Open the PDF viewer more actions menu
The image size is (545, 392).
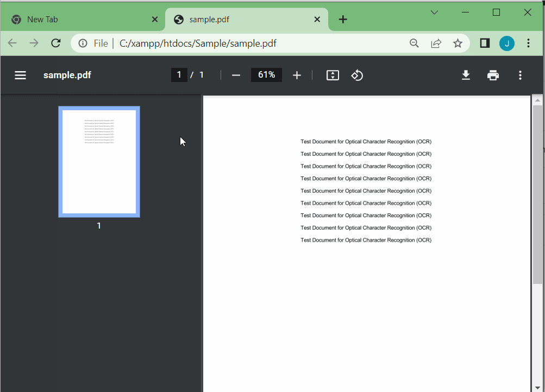[x=520, y=75]
